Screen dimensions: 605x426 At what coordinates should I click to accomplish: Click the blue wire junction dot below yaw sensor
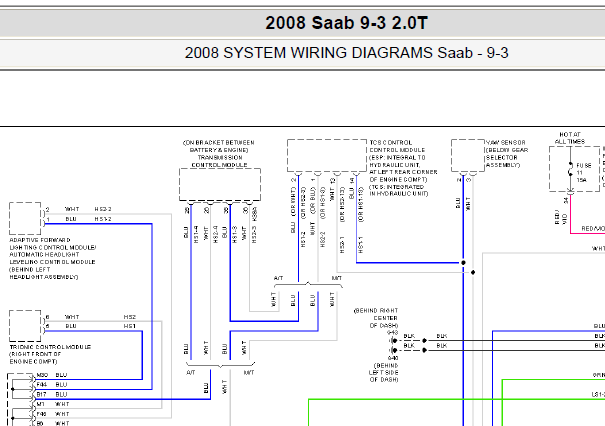click(463, 262)
